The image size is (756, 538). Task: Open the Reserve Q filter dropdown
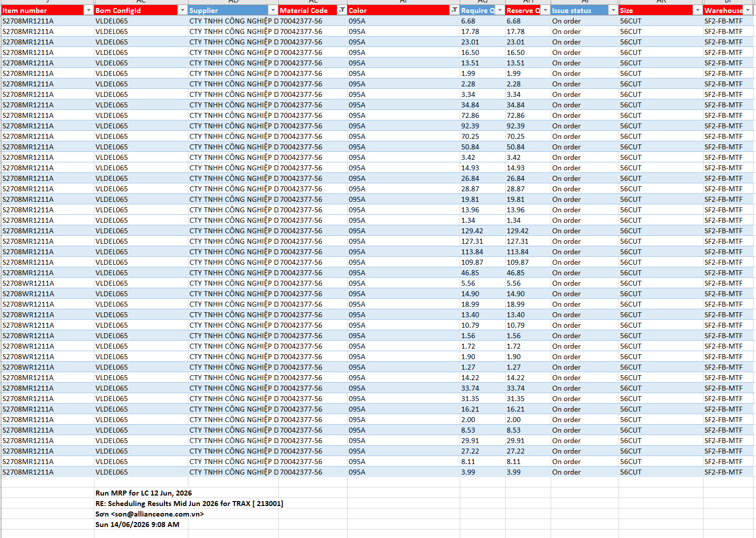click(546, 10)
